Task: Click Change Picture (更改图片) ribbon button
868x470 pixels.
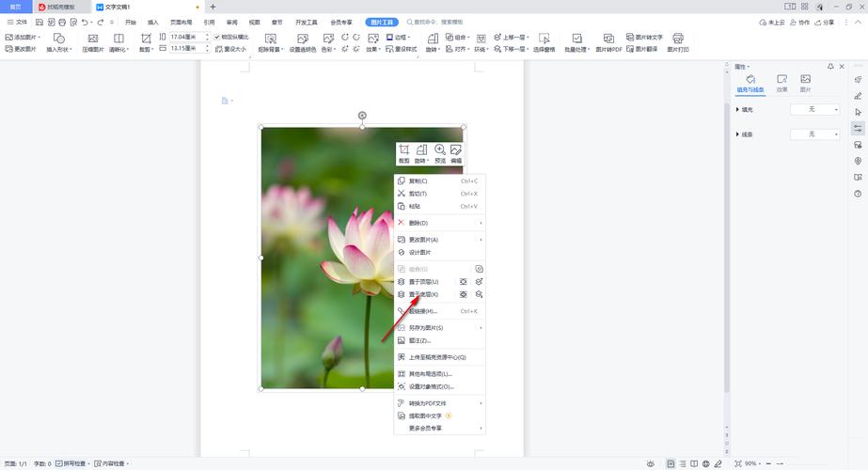Action: (21, 49)
